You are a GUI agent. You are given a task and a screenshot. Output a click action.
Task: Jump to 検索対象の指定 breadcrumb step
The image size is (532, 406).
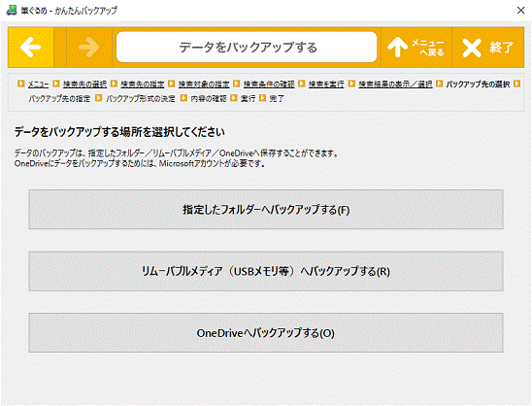tap(204, 84)
